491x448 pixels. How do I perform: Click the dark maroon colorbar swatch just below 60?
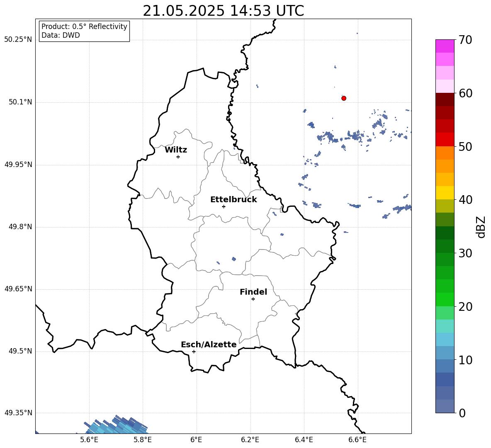point(445,99)
